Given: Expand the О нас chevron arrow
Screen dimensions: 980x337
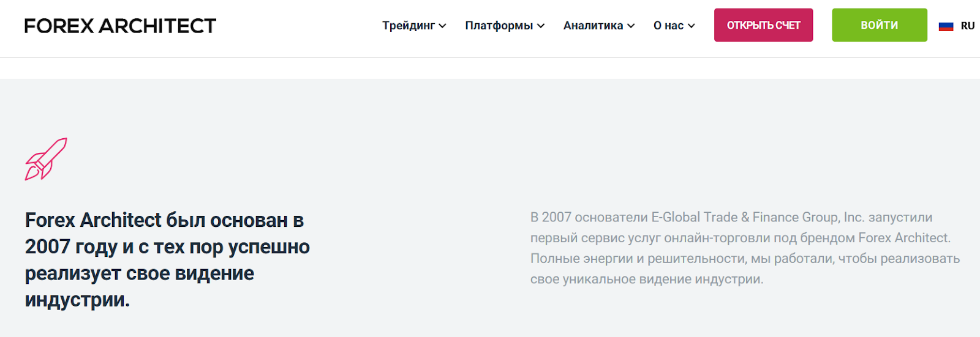Looking at the screenshot, I should (691, 26).
